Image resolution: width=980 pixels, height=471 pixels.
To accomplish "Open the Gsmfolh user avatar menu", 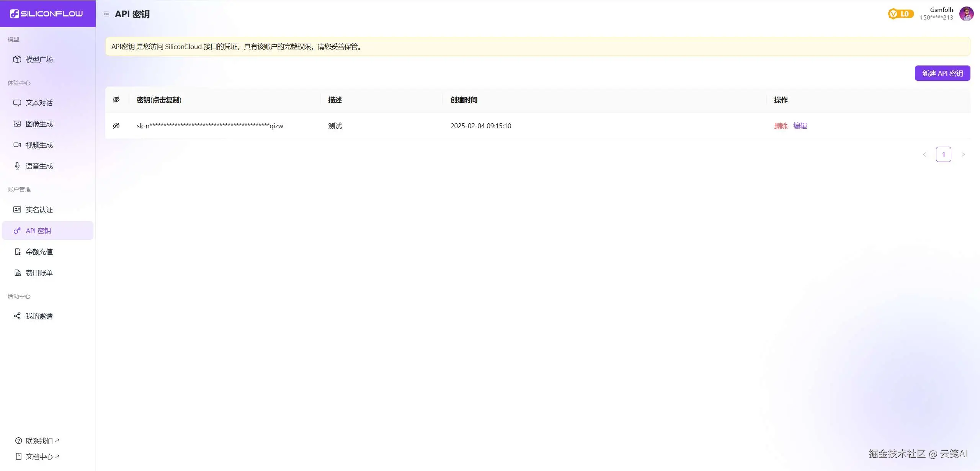I will click(966, 14).
